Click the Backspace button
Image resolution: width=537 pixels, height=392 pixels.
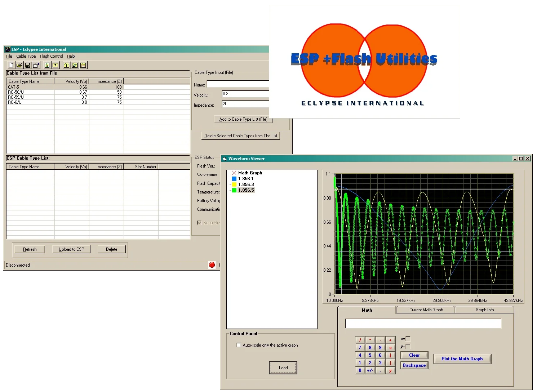(x=414, y=365)
